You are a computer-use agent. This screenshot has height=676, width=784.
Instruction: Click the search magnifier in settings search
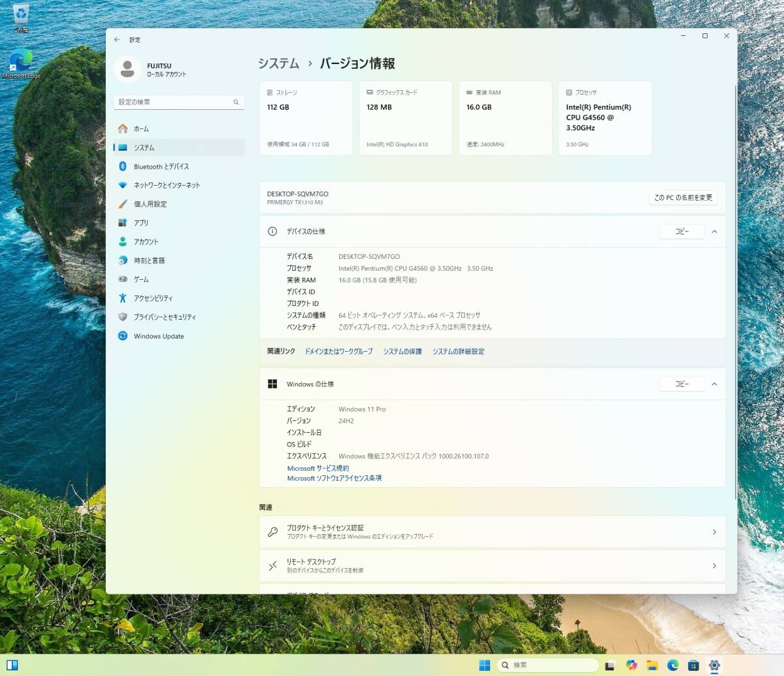[236, 102]
